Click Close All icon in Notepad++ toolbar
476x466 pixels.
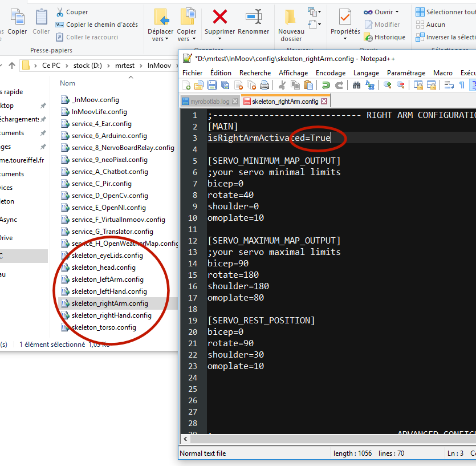coord(251,86)
